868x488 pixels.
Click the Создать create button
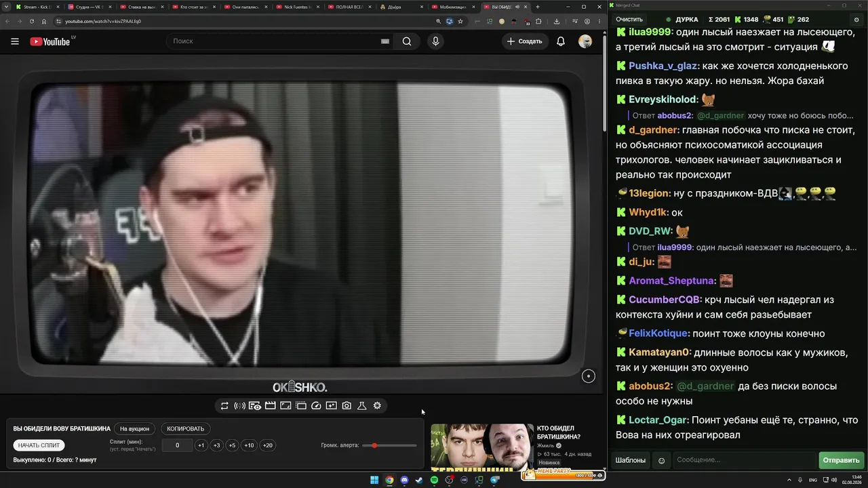[x=525, y=41]
